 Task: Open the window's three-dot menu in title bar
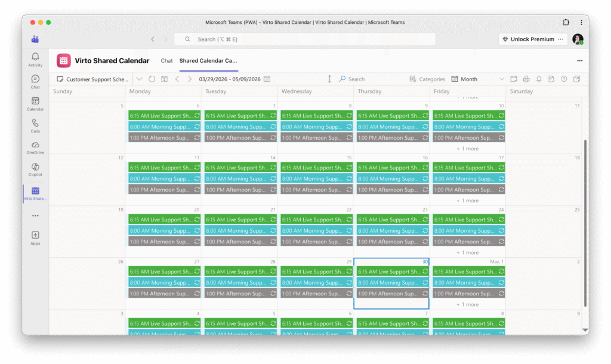point(581,22)
